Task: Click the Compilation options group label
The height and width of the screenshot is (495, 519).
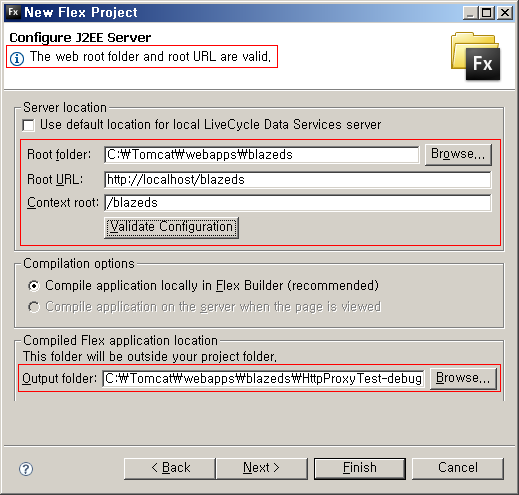Action: pos(79,264)
